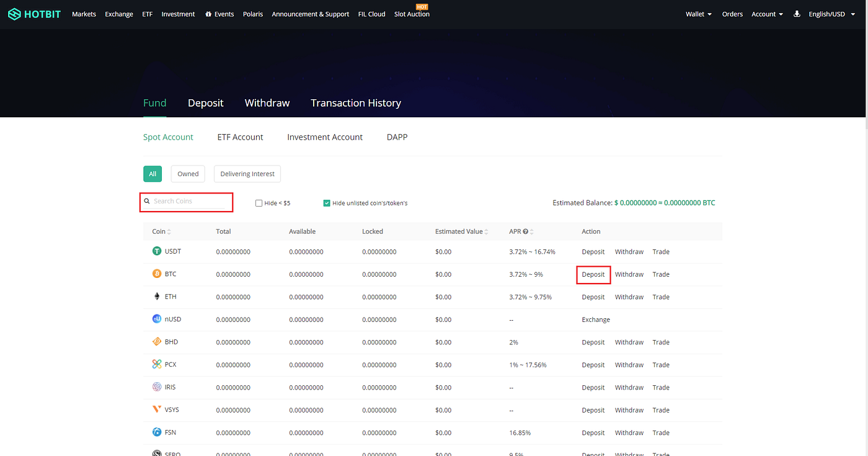
Task: Select the Delivering Interest filter
Action: pos(247,174)
